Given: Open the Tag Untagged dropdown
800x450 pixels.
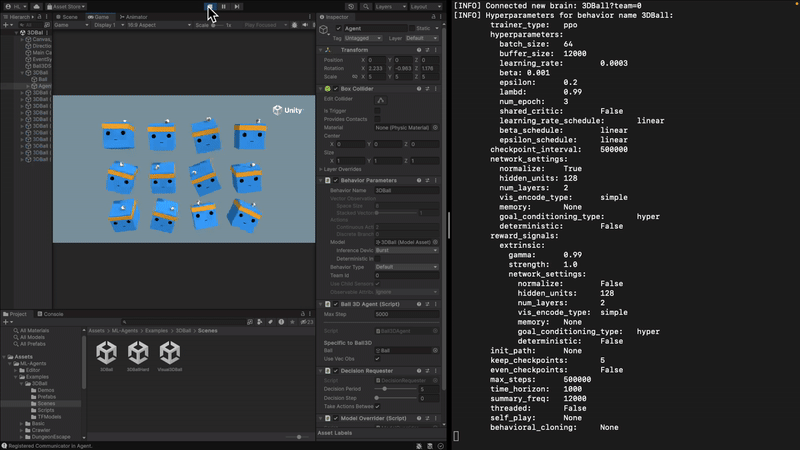Looking at the screenshot, I should 363,38.
